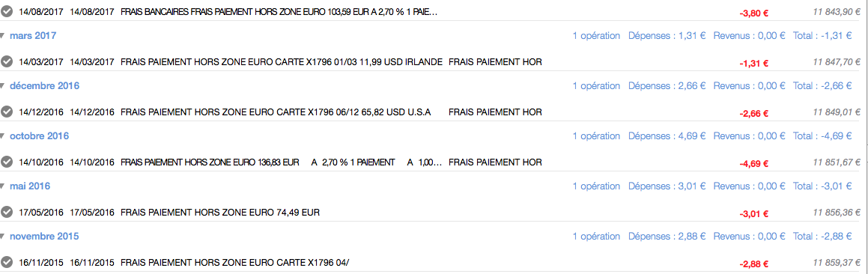Collapse the octobre 2016 group triangle
The width and height of the screenshot is (868, 274).
click(3, 136)
